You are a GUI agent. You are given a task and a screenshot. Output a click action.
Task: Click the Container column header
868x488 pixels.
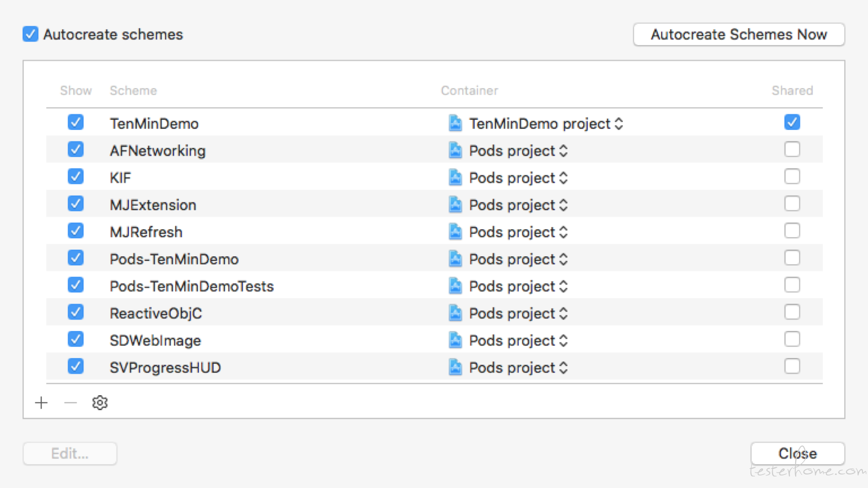click(469, 90)
